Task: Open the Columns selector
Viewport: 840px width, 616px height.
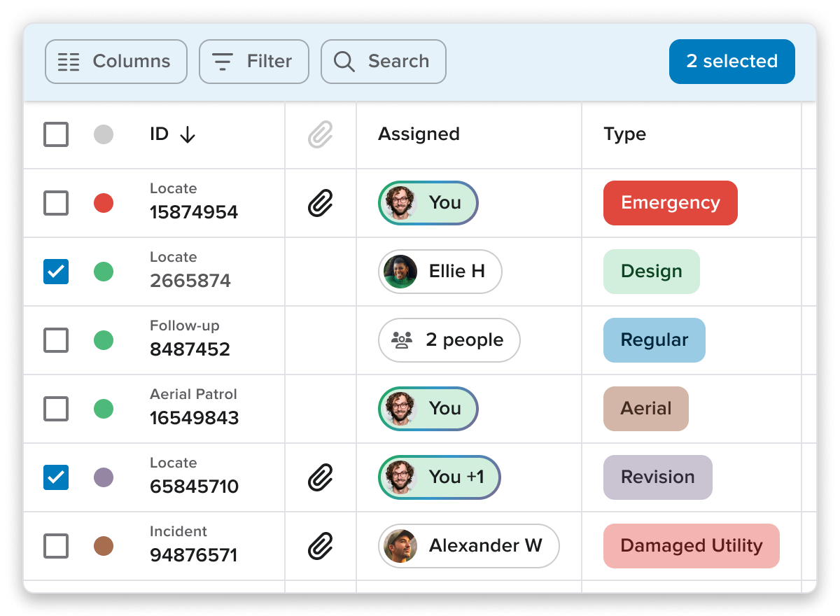Action: point(116,62)
